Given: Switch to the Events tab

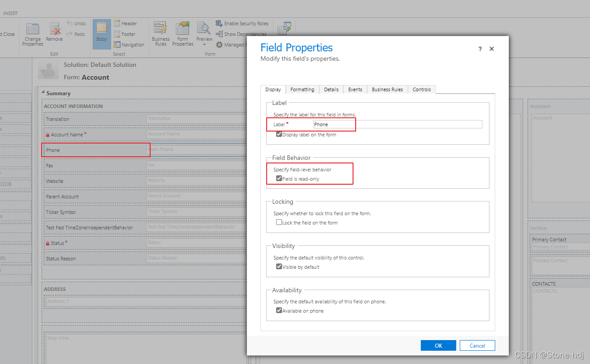Looking at the screenshot, I should 355,89.
